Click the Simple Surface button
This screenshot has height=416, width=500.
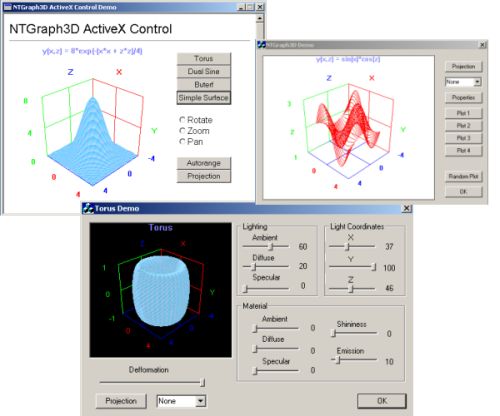click(204, 98)
